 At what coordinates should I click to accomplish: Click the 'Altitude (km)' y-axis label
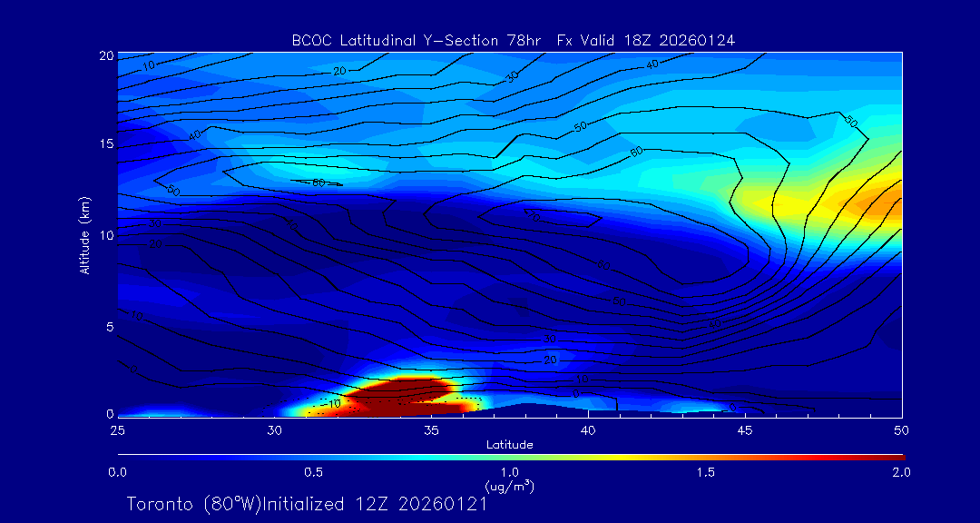click(84, 234)
